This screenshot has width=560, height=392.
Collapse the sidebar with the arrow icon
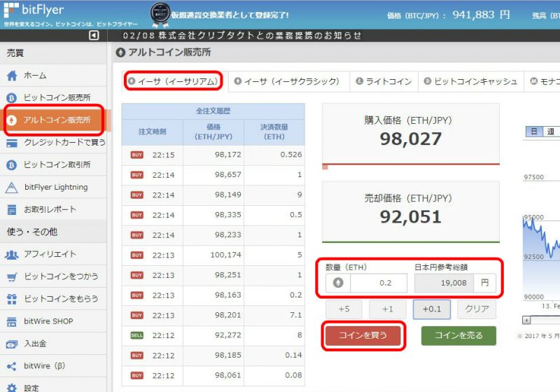(94, 36)
